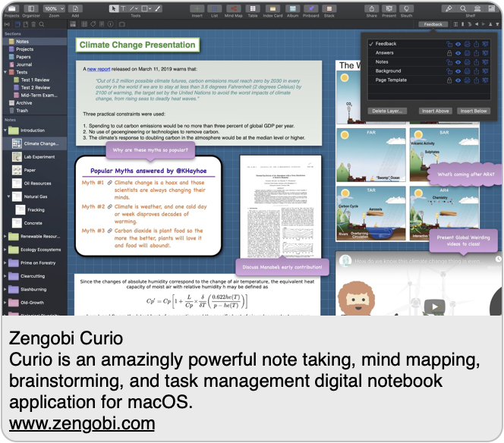Hide the Feedback layer with eye icon
The height and width of the screenshot is (443, 504).
click(x=458, y=44)
